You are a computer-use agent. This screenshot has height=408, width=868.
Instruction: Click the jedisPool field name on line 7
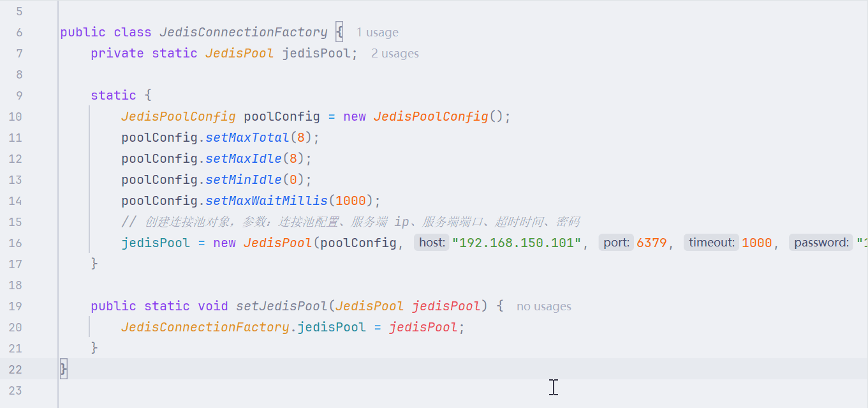point(316,54)
